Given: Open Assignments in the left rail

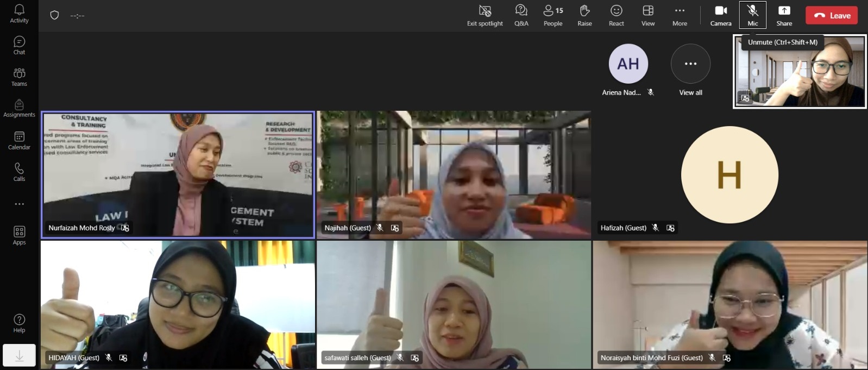Looking at the screenshot, I should tap(19, 108).
